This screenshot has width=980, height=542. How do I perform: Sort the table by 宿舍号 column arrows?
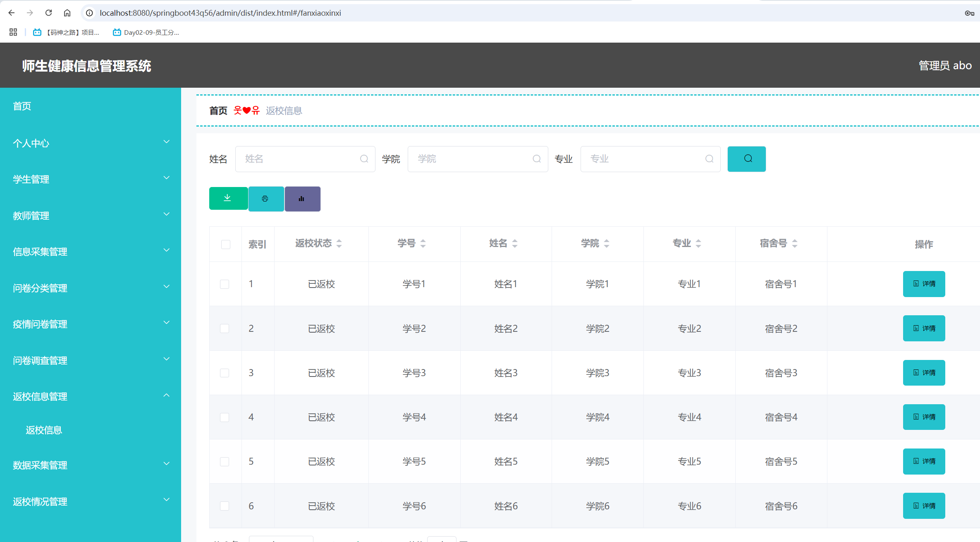(796, 243)
